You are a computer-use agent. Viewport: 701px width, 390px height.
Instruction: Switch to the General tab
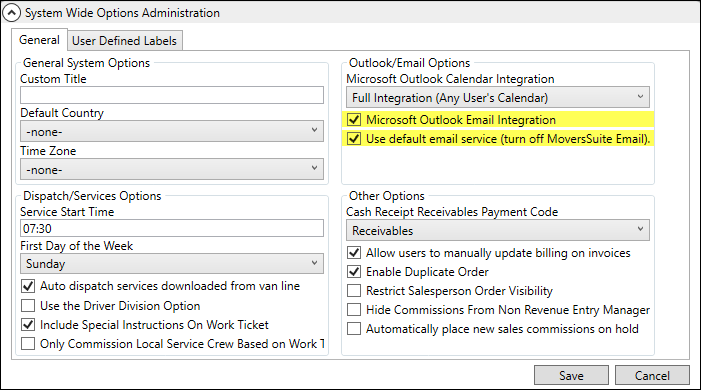coord(39,40)
